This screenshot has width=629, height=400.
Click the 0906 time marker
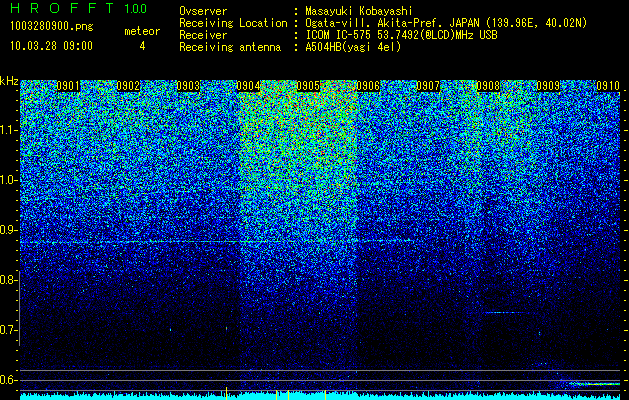pyautogui.click(x=368, y=86)
